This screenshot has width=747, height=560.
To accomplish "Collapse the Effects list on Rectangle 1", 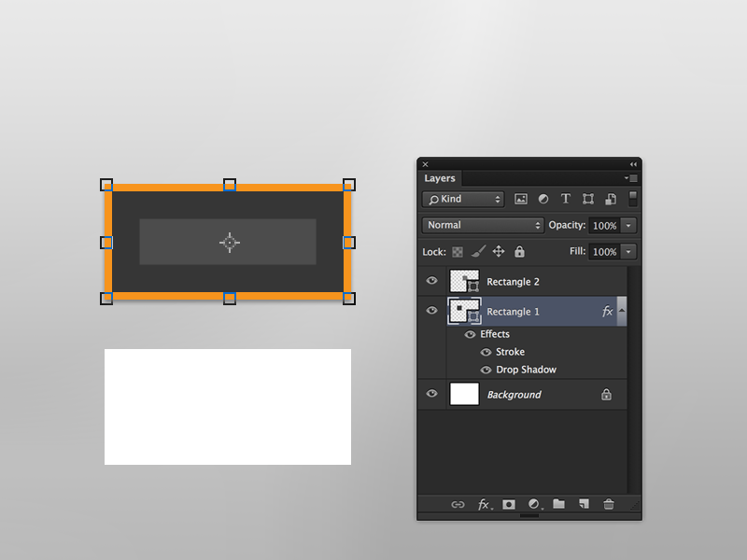I will pyautogui.click(x=620, y=311).
